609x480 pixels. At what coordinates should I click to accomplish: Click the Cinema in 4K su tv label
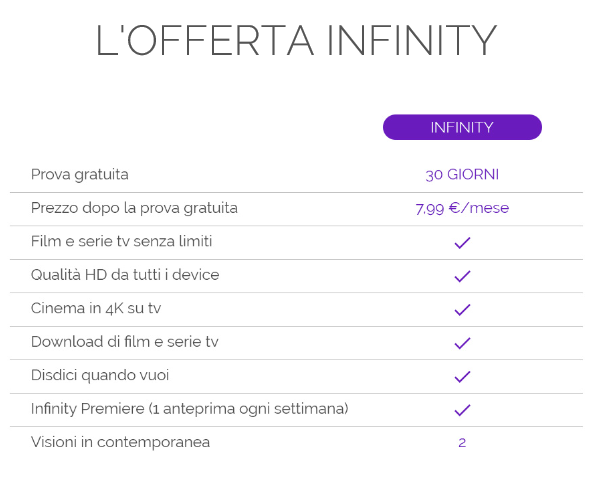point(96,308)
